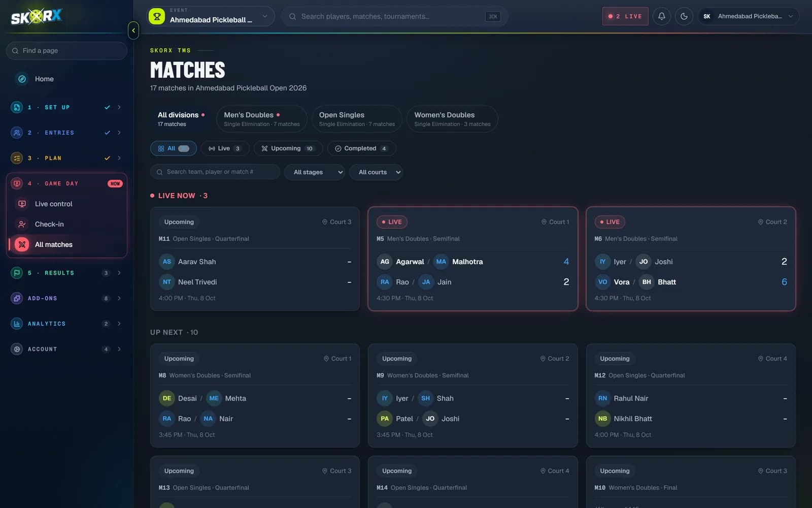
Task: Select the Open Singles division tab
Action: click(357, 119)
